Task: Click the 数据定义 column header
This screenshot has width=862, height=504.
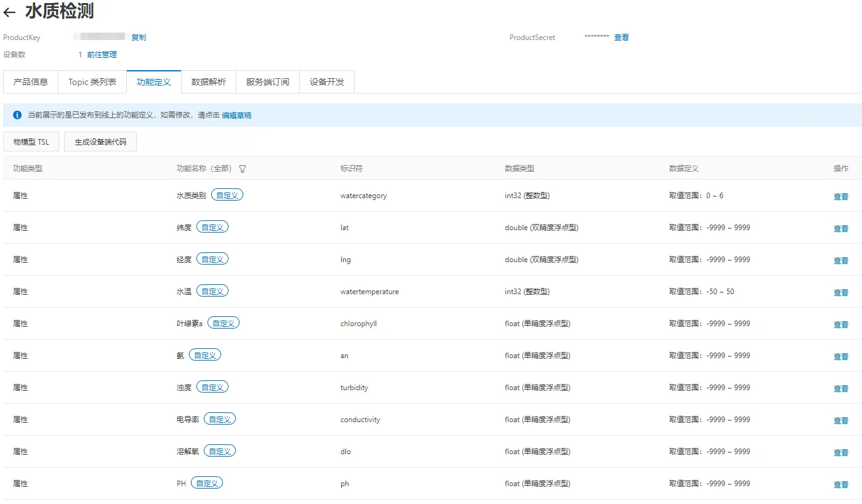Action: (x=684, y=169)
